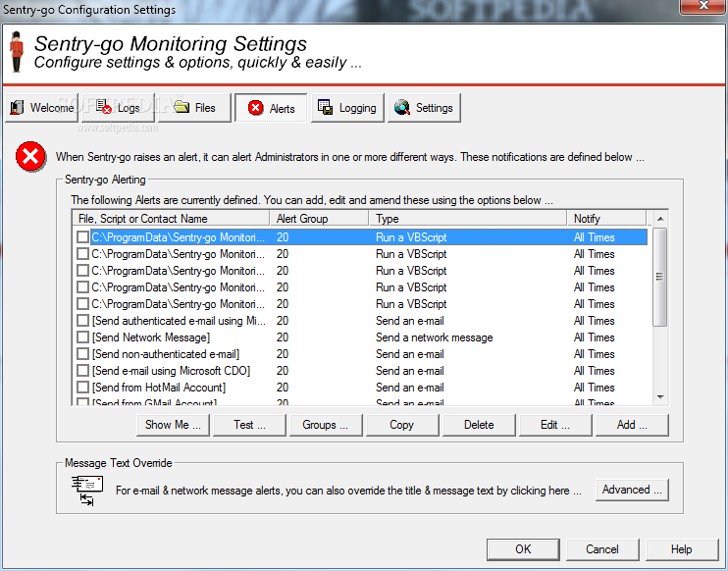This screenshot has height=571, width=728.
Task: Click the Test ... button
Action: click(x=250, y=425)
